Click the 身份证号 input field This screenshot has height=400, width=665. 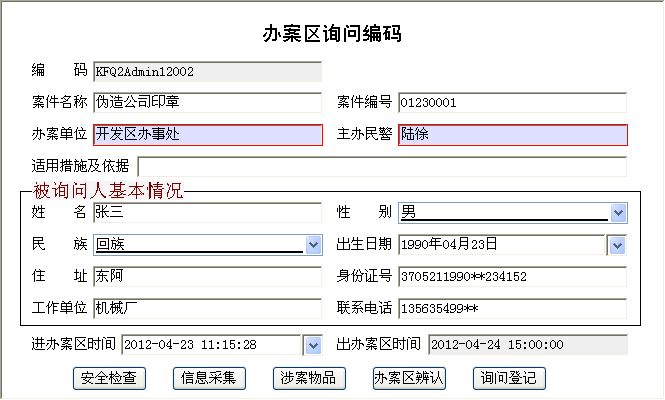tap(512, 276)
